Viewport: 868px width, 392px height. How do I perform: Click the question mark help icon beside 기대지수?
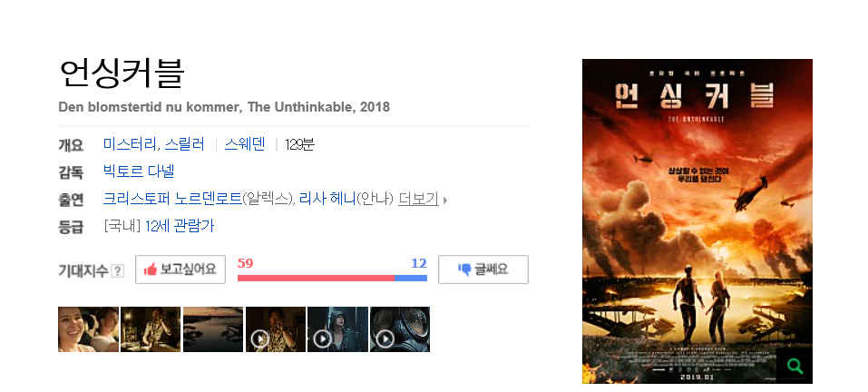(x=117, y=270)
